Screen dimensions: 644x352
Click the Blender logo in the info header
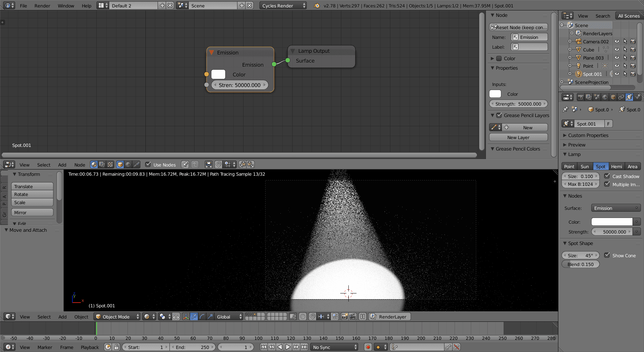(317, 6)
